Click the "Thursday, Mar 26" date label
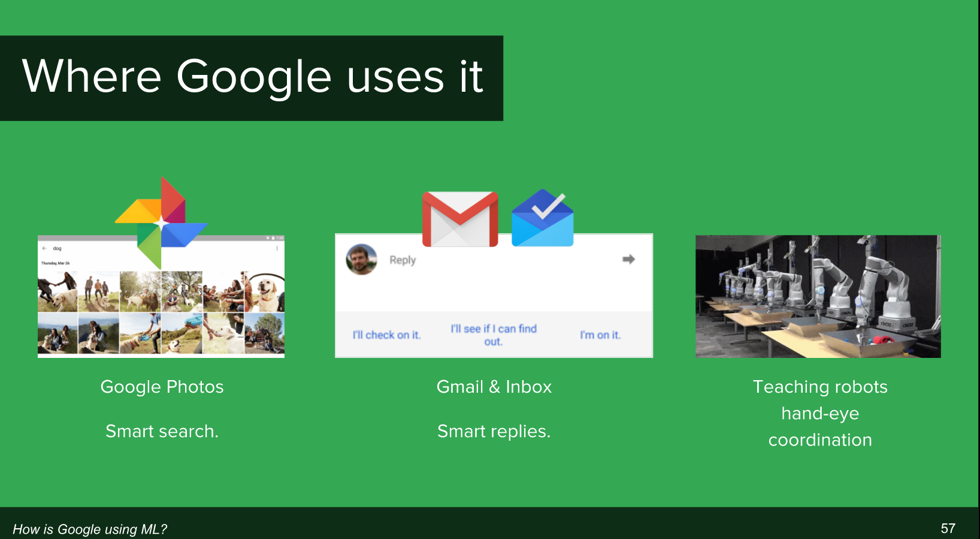This screenshot has height=539, width=980. [x=55, y=263]
